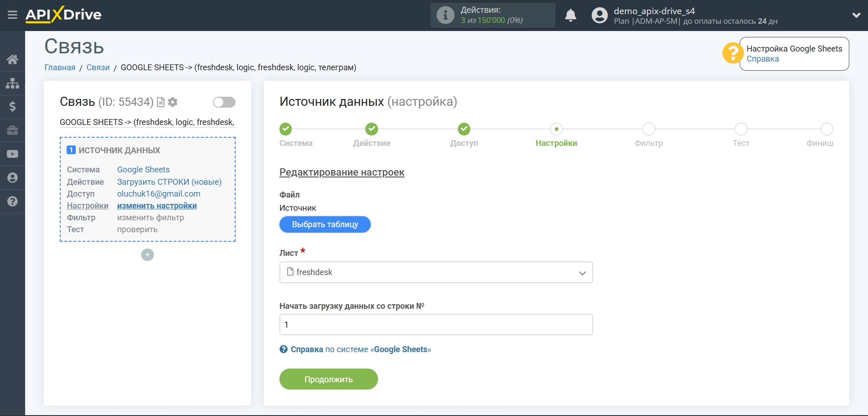The width and height of the screenshot is (868, 416).
Task: Open the home sidebar icon
Action: point(12,59)
